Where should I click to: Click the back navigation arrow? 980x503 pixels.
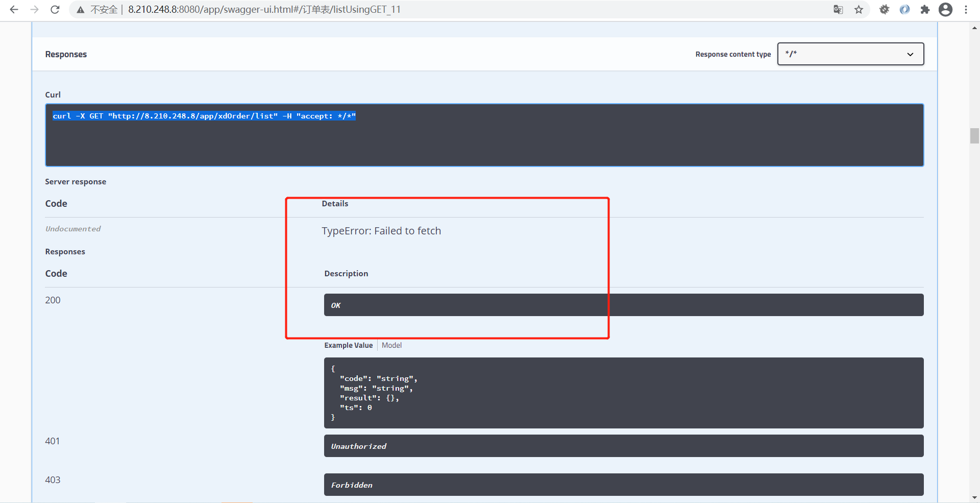click(14, 9)
